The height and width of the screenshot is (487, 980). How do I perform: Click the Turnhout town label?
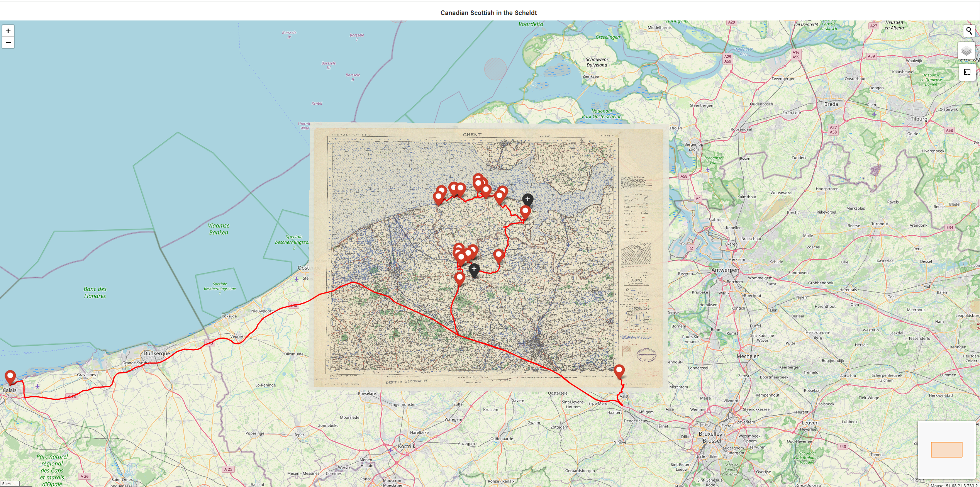(880, 224)
